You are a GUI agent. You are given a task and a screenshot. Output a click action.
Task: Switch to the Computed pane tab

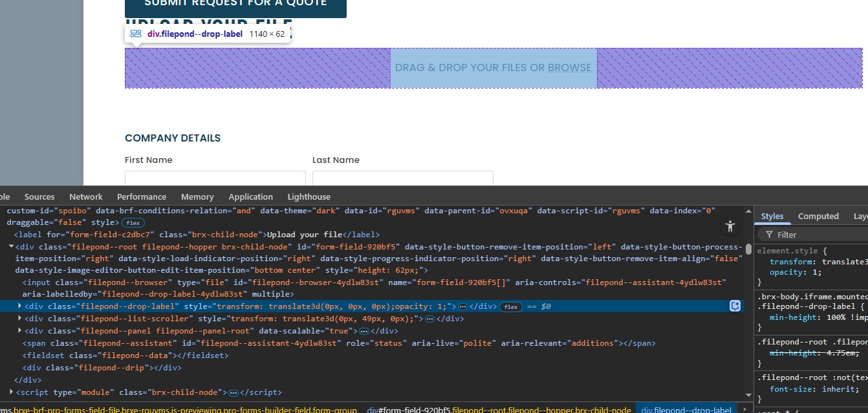pos(818,217)
